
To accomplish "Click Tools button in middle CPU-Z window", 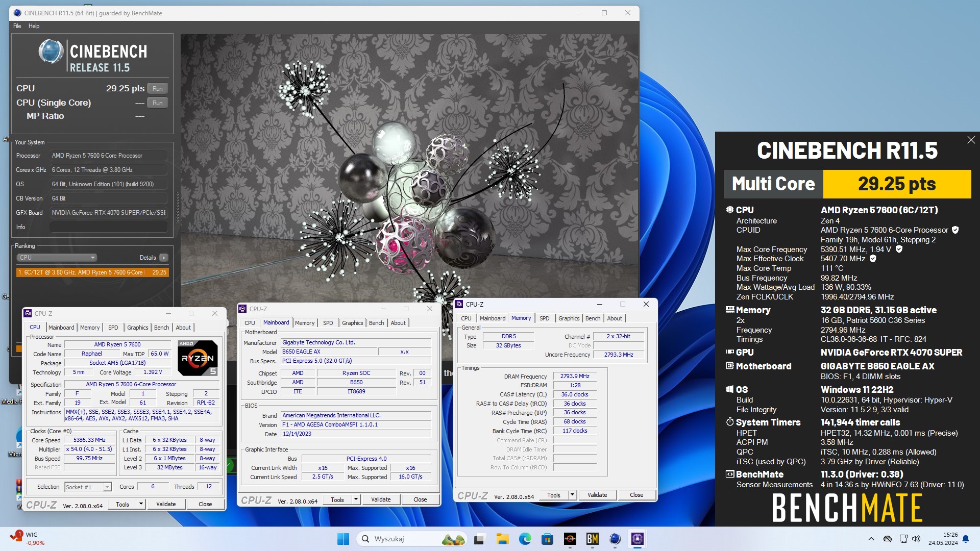I will pos(337,499).
